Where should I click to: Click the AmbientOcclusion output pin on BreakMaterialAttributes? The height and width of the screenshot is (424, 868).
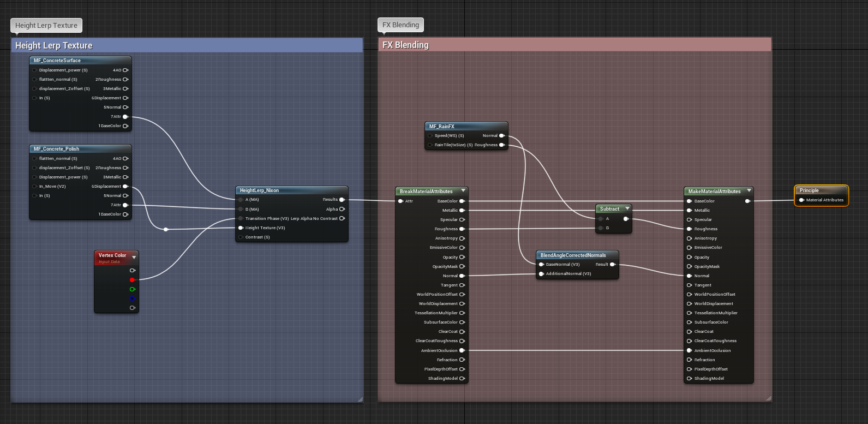(x=462, y=350)
